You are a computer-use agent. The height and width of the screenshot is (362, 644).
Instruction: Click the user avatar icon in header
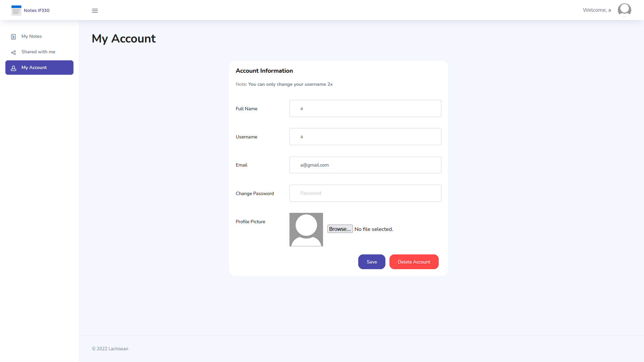click(624, 10)
